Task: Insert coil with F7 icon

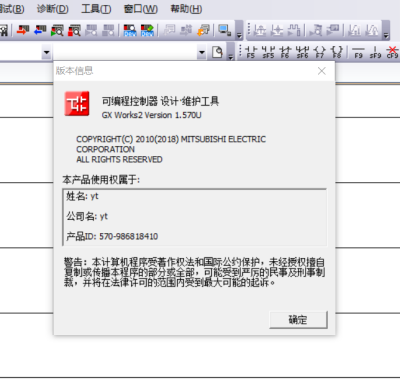Action: pyautogui.click(x=320, y=52)
